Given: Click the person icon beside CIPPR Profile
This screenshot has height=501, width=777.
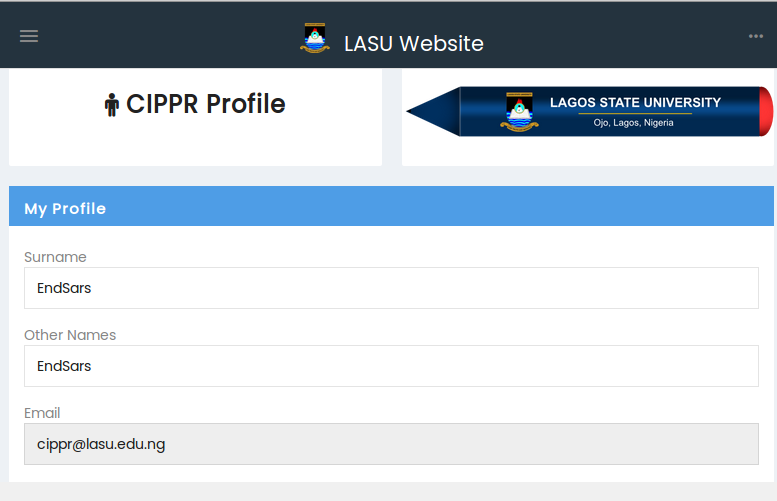Looking at the screenshot, I should 111,105.
